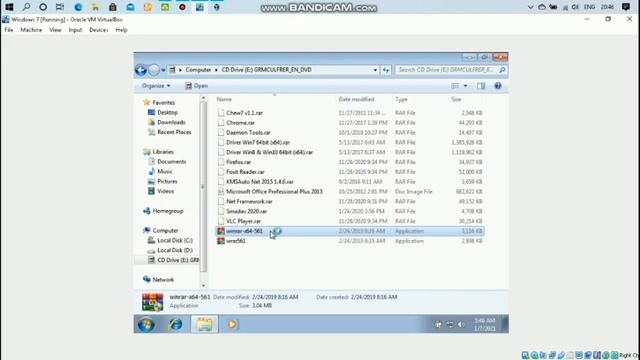
Task: Select Network in the navigation pane
Action: click(163, 280)
